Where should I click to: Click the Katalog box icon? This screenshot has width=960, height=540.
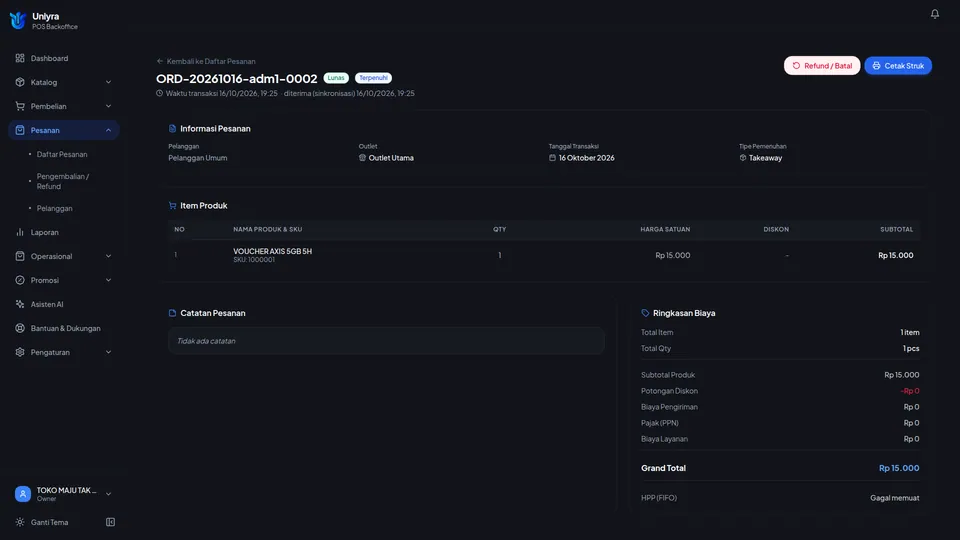pos(20,82)
